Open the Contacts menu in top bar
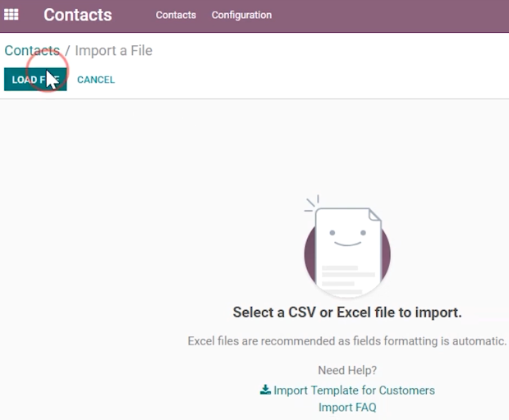Image resolution: width=509 pixels, height=420 pixels. (x=176, y=15)
